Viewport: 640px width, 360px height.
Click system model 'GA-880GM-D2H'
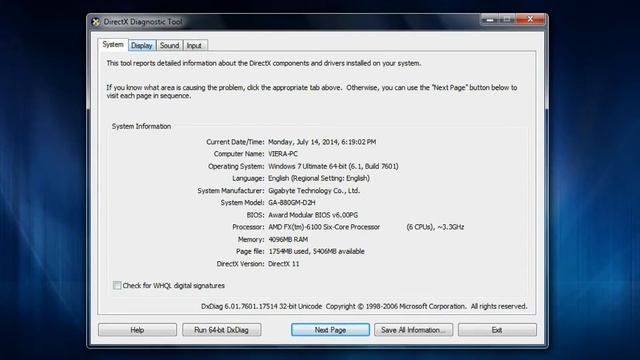coord(291,203)
